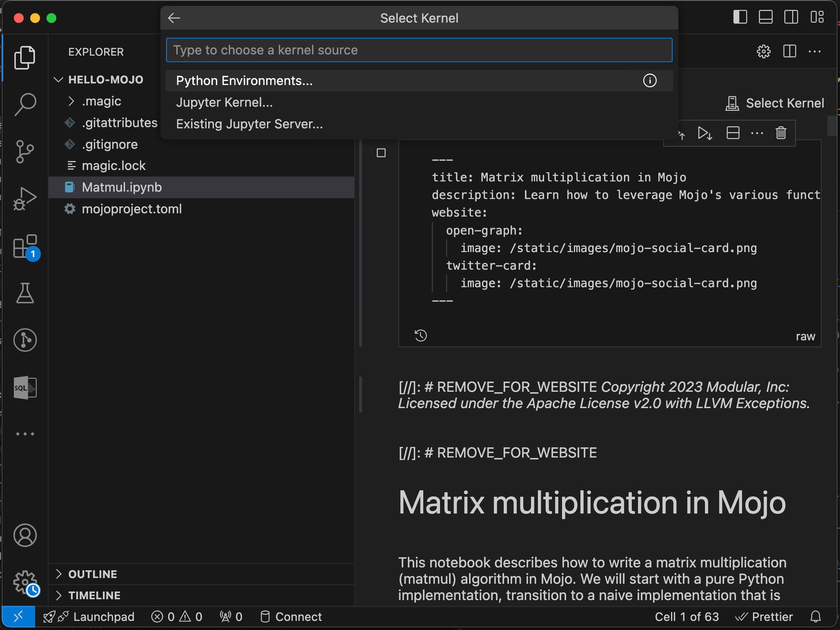The image size is (840, 630).
Task: Open the Extensions view with update badge
Action: [26, 247]
